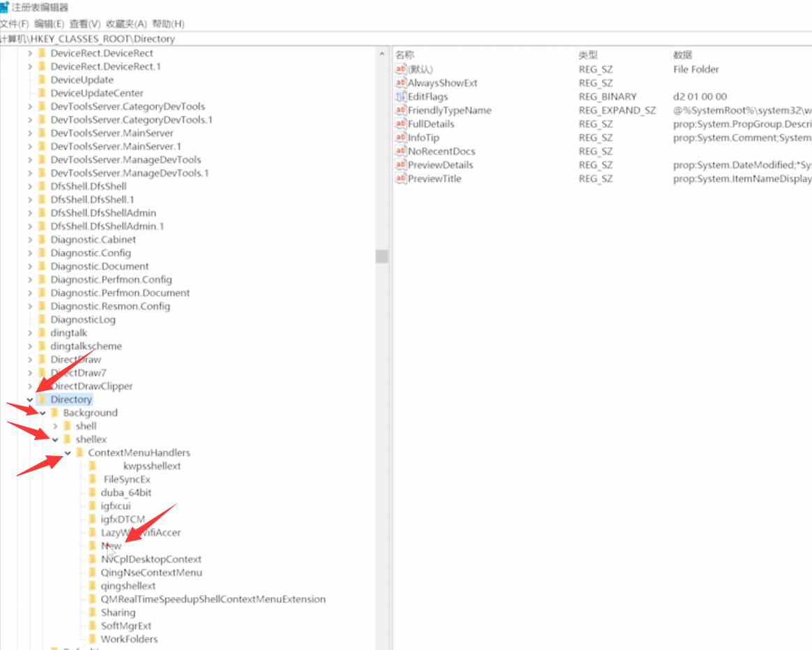Click the d2 01 00 00 data value
The width and height of the screenshot is (812, 650).
700,97
